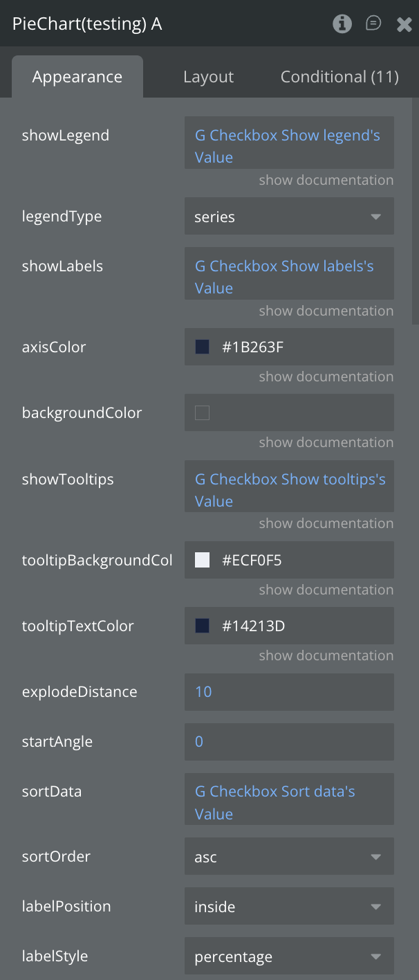Click the startAngle input field
The width and height of the screenshot is (419, 980).
point(289,742)
